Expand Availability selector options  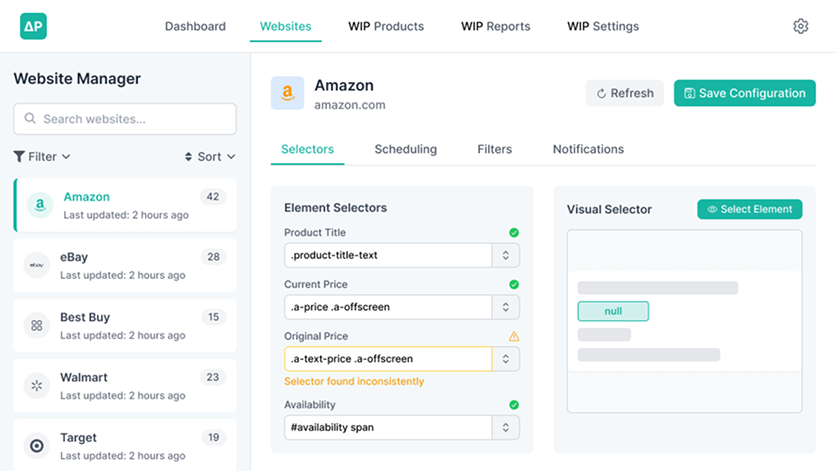(505, 428)
